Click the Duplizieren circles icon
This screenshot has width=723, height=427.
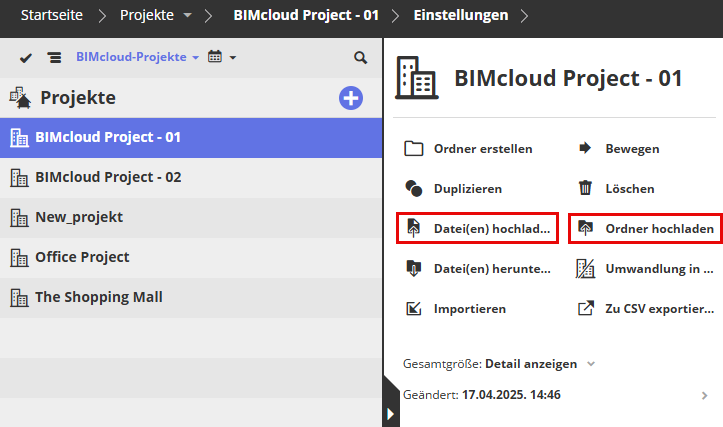pyautogui.click(x=414, y=189)
